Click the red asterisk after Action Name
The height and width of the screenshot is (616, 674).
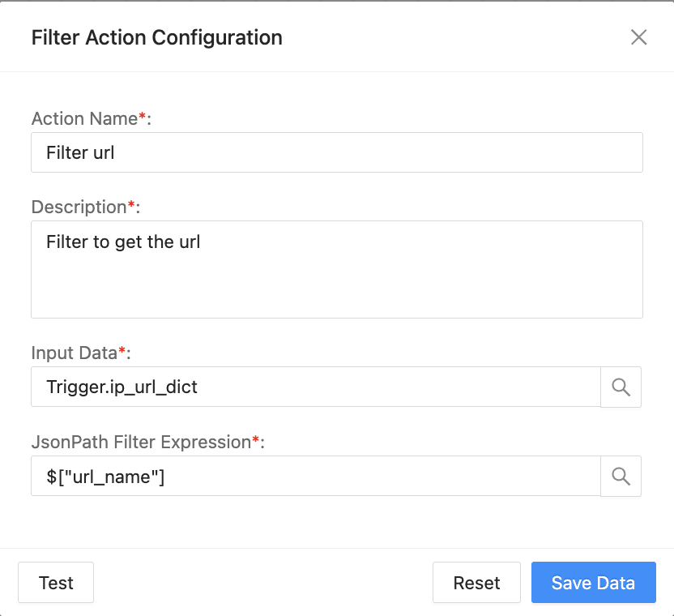pyautogui.click(x=143, y=118)
